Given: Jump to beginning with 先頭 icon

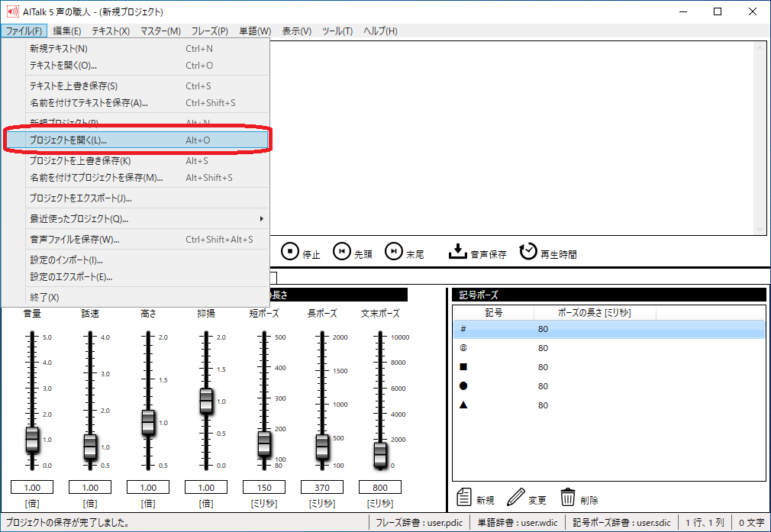Looking at the screenshot, I should (x=342, y=251).
